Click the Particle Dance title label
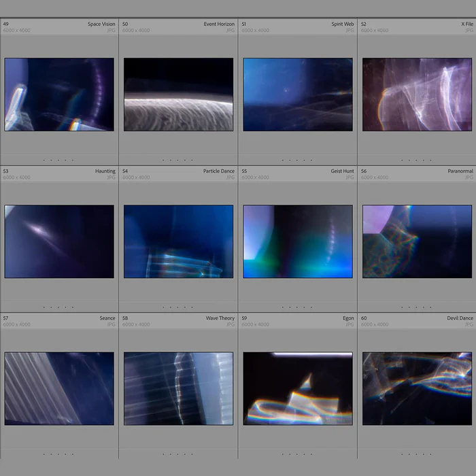The height and width of the screenshot is (476, 476). 218,171
